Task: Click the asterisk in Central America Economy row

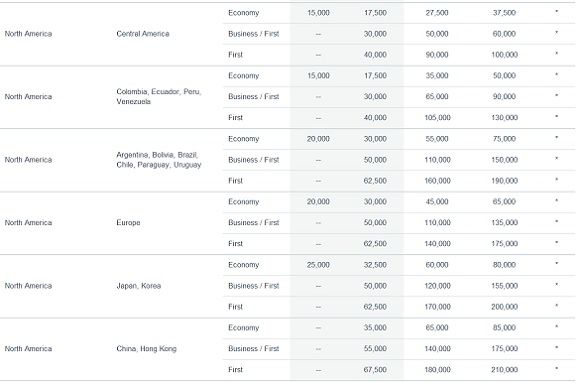Action: [556, 12]
